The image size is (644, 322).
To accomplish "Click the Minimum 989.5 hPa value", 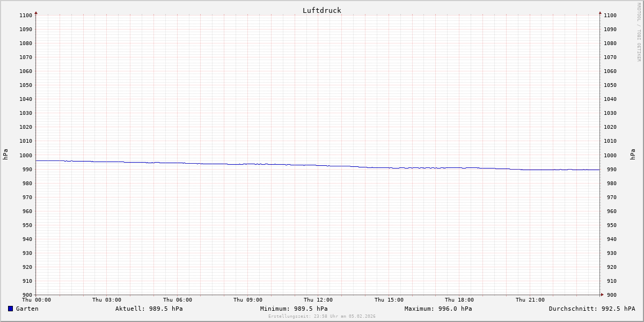I will (294, 309).
